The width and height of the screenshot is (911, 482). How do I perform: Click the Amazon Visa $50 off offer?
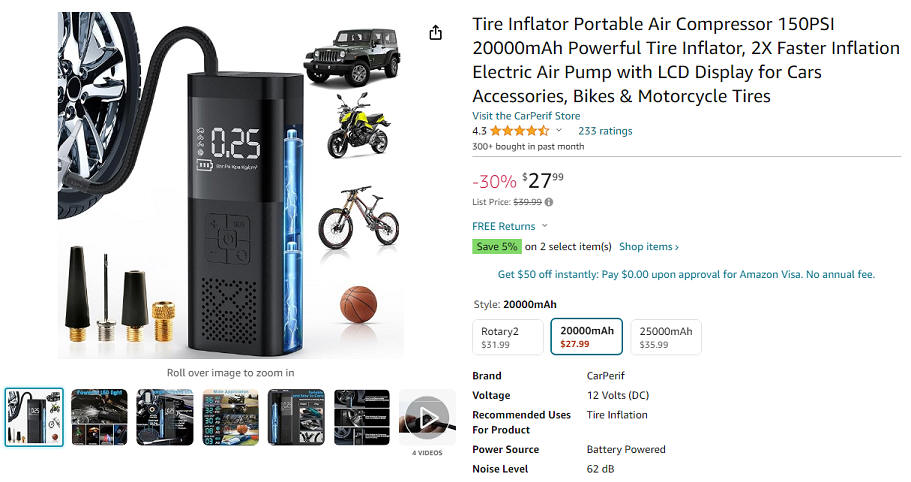pos(686,274)
